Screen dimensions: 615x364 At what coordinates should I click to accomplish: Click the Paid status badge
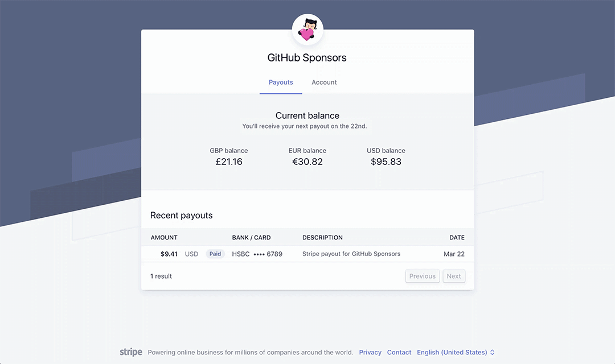pyautogui.click(x=215, y=254)
